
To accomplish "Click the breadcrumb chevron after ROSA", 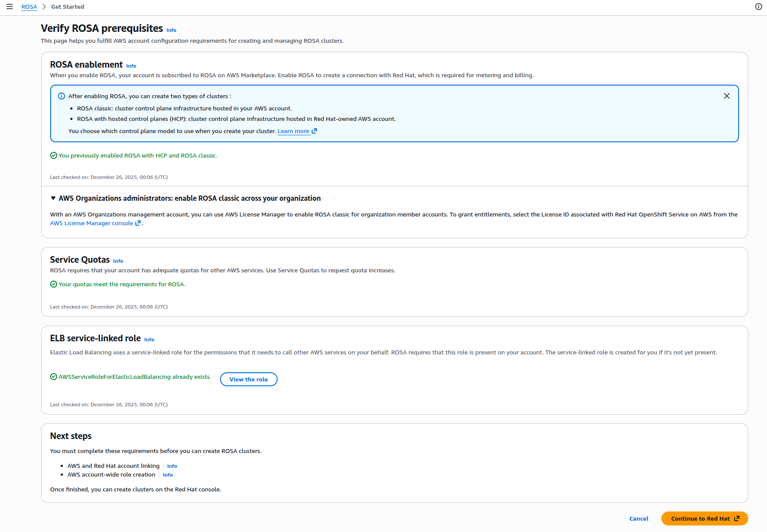I will (x=43, y=7).
